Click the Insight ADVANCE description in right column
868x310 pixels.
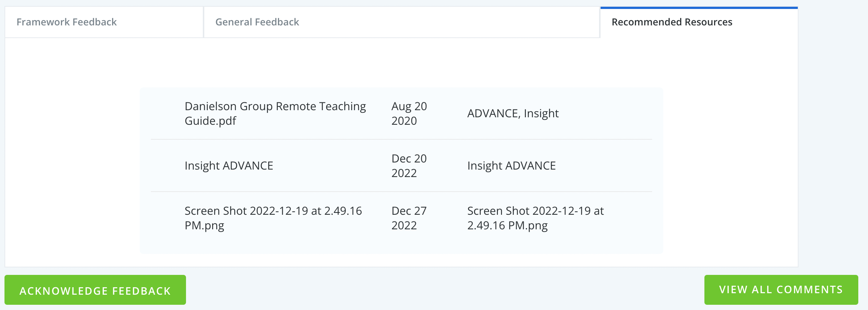[x=511, y=165]
